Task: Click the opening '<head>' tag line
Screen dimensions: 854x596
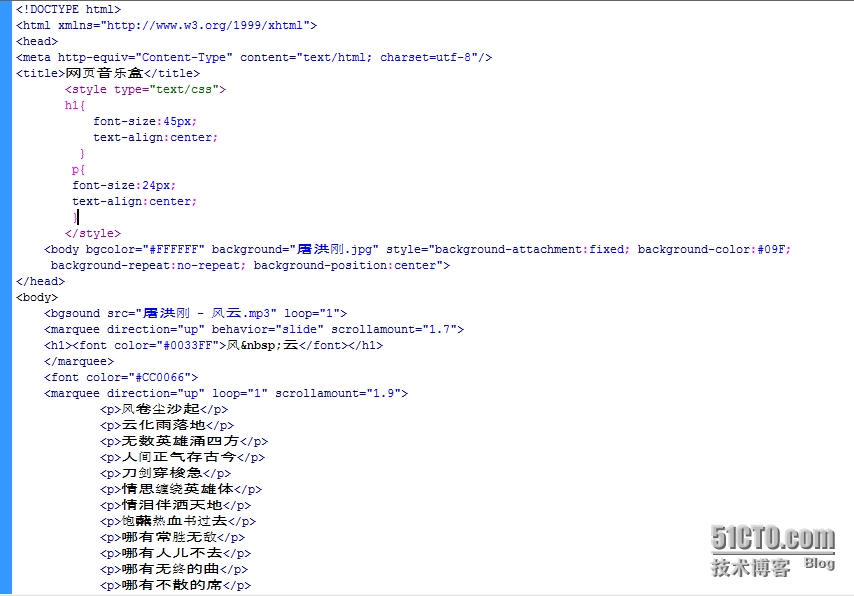Action: coord(37,41)
